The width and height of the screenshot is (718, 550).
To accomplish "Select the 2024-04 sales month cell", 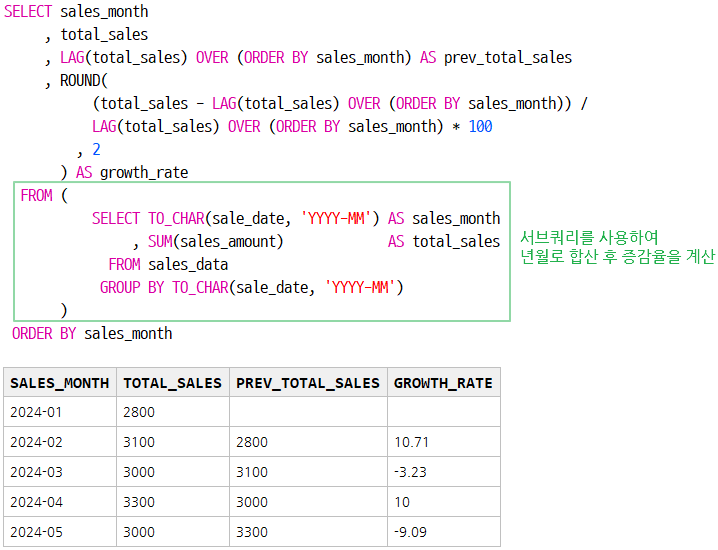I will pyautogui.click(x=60, y=502).
